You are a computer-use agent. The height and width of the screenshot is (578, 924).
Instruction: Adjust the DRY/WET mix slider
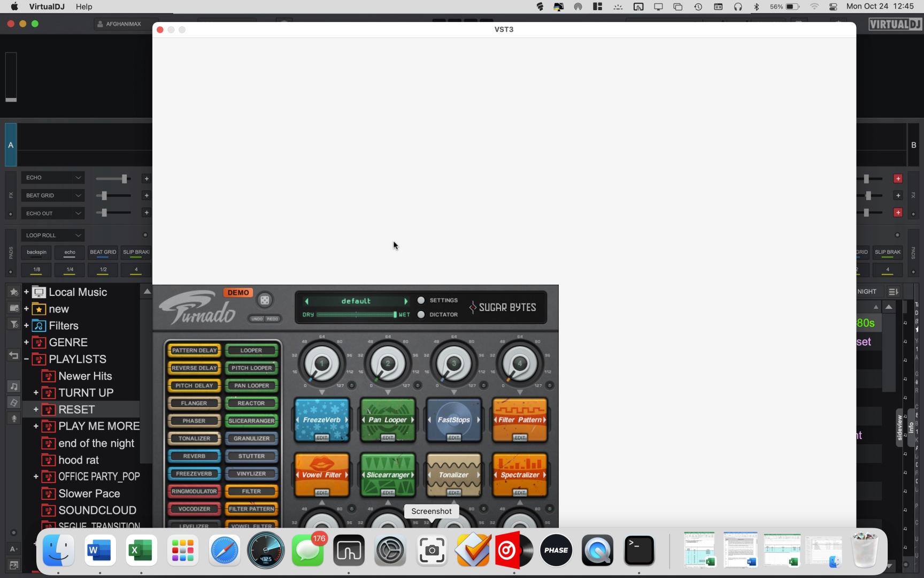click(x=357, y=315)
